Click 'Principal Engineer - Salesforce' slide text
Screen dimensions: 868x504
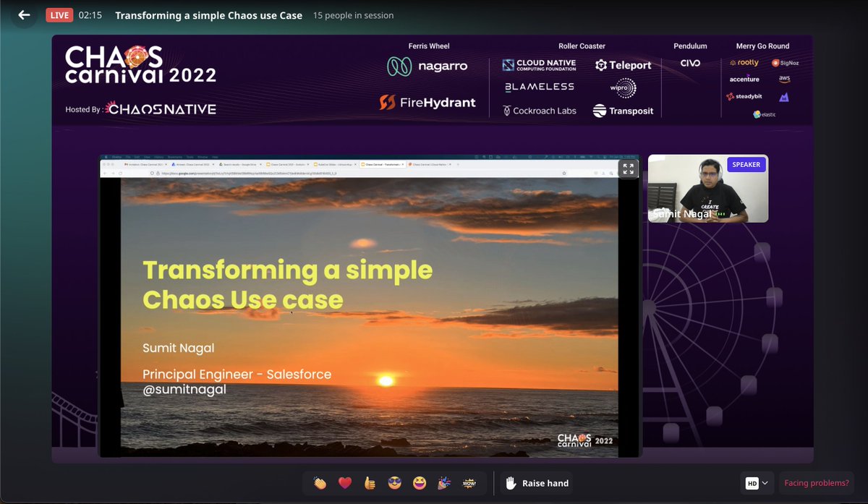[x=237, y=375]
